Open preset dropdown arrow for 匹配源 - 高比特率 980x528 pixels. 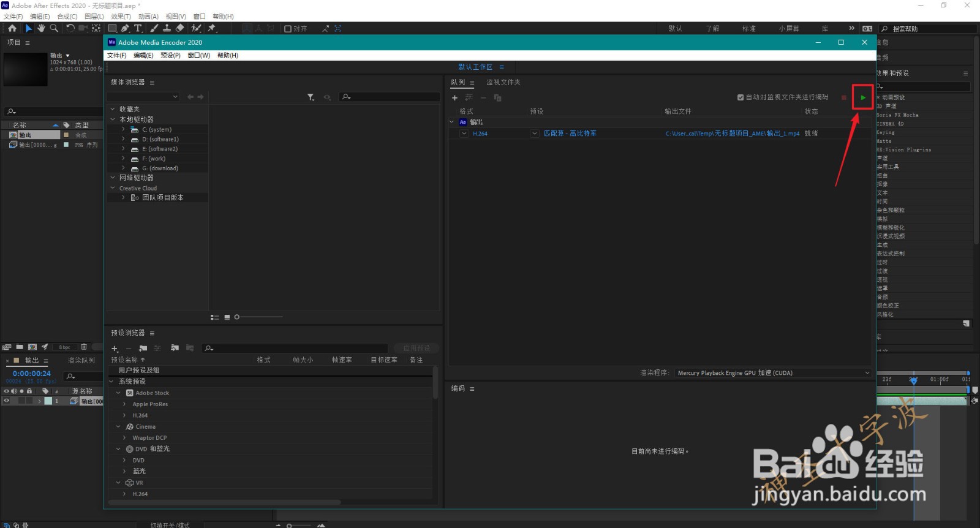(x=535, y=134)
